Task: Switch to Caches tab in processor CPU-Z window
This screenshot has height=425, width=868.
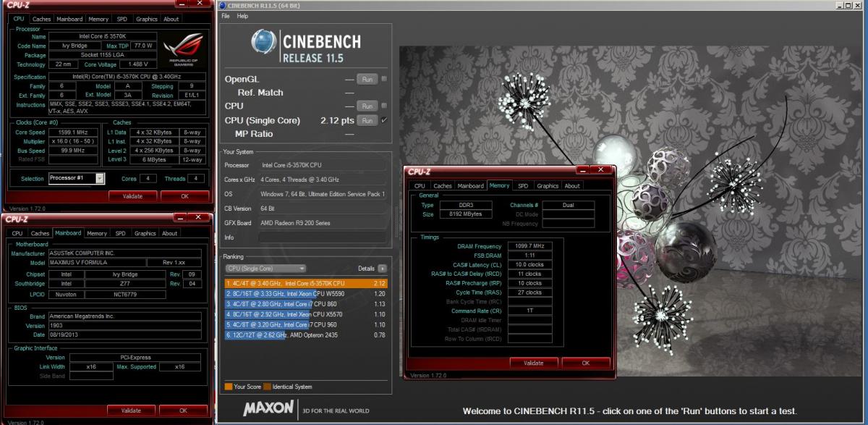Action: (42, 19)
